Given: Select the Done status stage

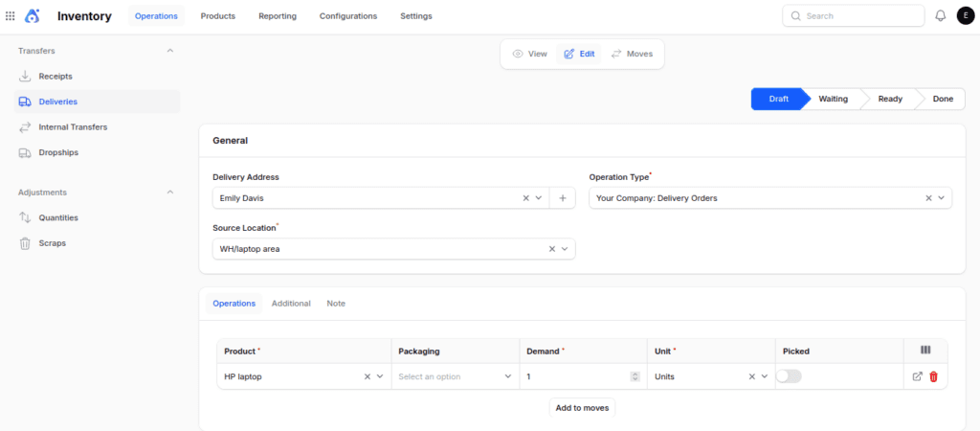Looking at the screenshot, I should pos(943,99).
